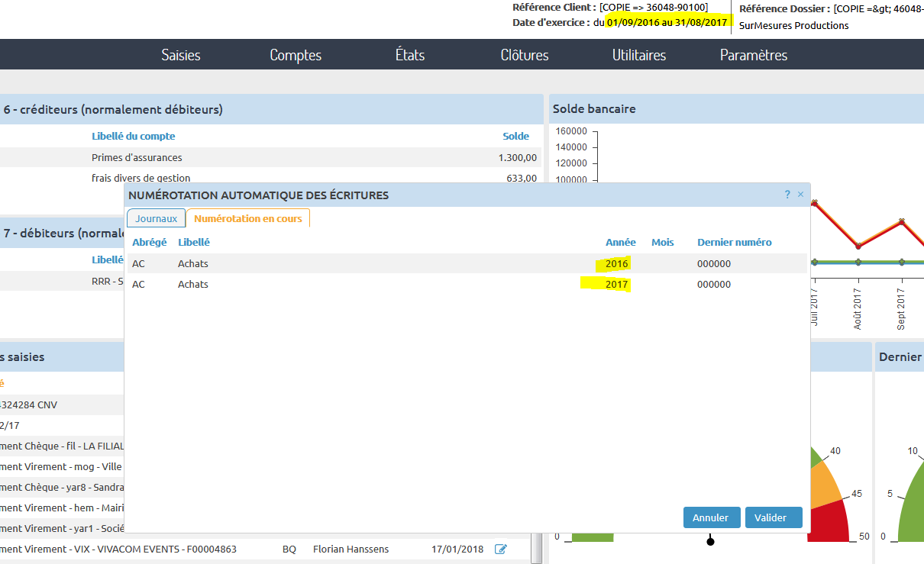Click the Solde column header
The width and height of the screenshot is (924, 564).
(x=515, y=136)
